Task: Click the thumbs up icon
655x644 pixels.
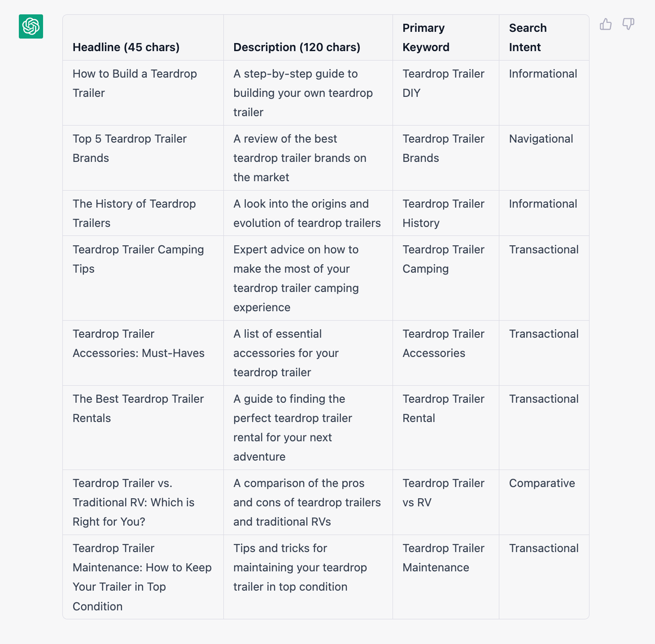Action: 606,24
